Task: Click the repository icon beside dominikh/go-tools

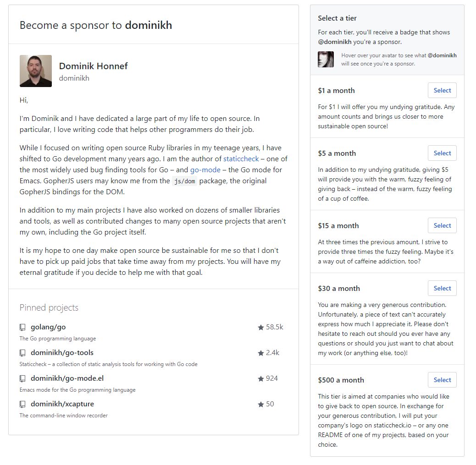Action: point(22,353)
